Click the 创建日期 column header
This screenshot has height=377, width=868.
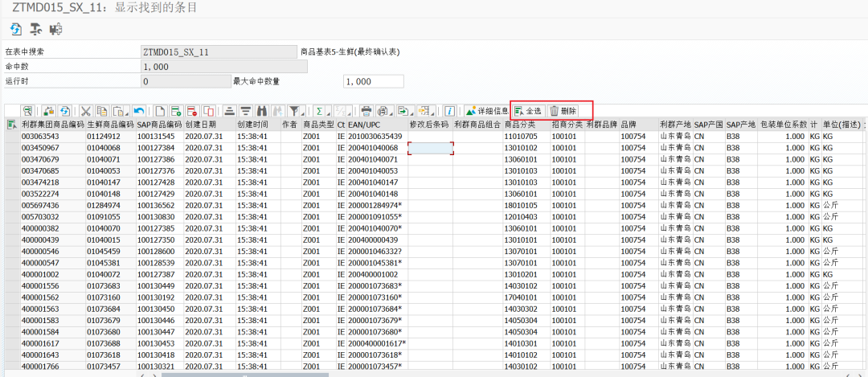pos(210,125)
